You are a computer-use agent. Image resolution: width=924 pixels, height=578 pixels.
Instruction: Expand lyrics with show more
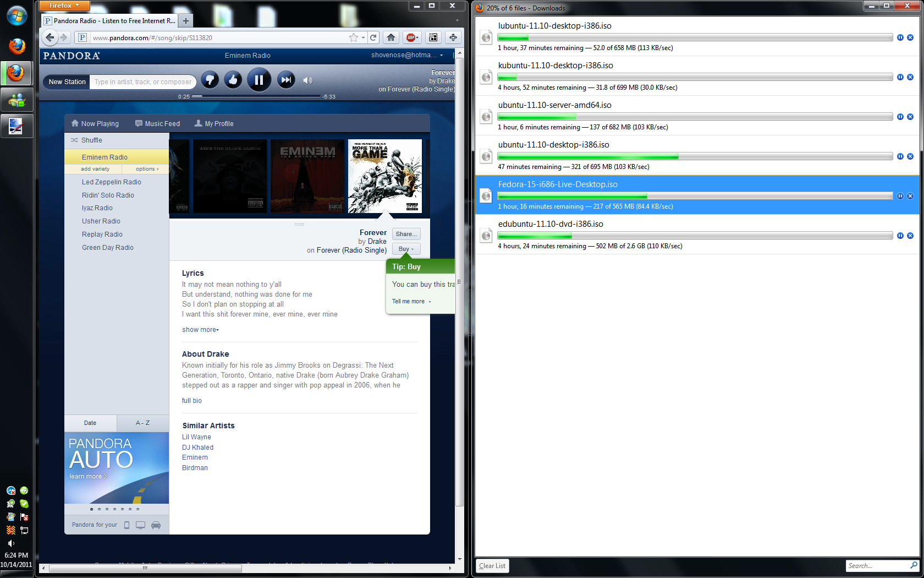point(201,330)
